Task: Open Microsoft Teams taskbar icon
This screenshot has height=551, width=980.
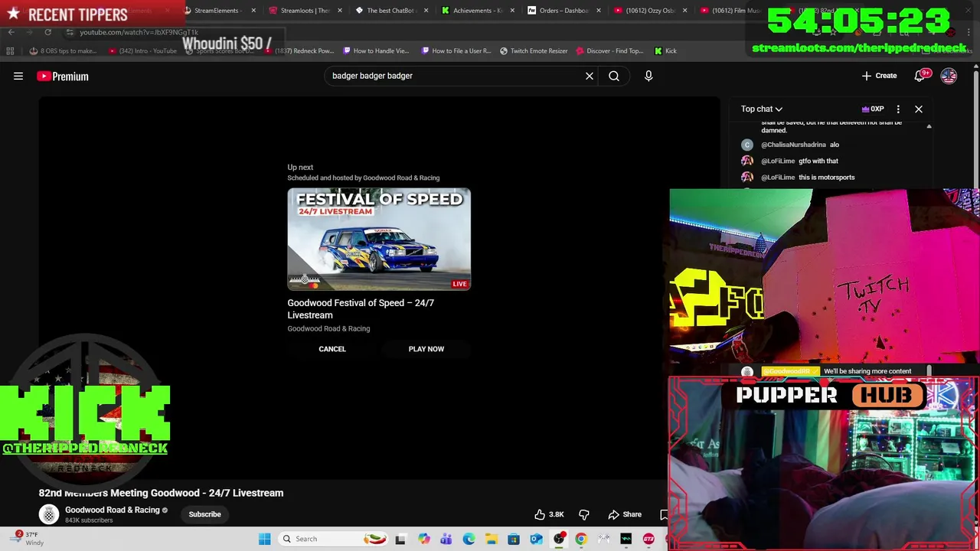Action: (x=446, y=539)
